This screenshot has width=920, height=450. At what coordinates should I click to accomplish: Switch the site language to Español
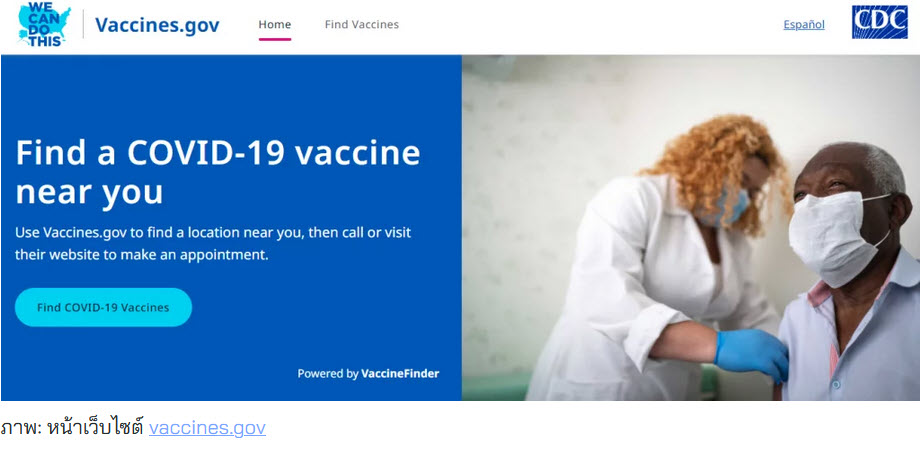pyautogui.click(x=804, y=25)
